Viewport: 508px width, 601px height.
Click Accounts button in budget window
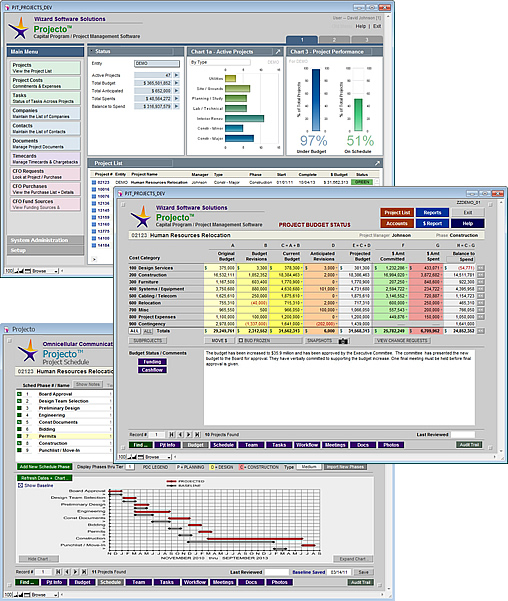pyautogui.click(x=397, y=223)
